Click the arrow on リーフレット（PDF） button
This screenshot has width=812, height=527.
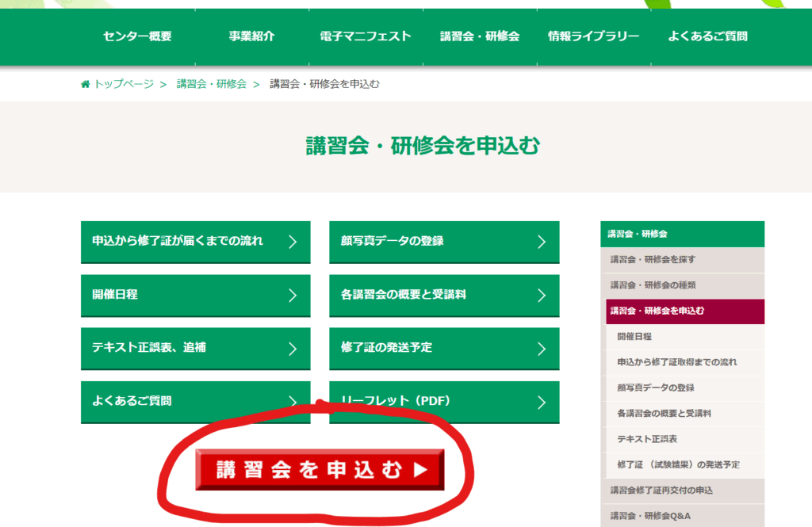[542, 403]
